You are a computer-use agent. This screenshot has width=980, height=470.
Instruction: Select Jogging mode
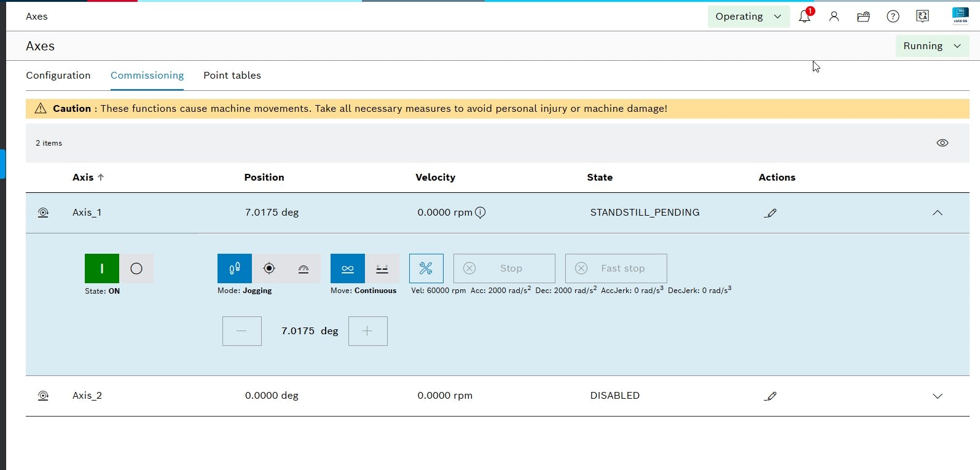(235, 268)
